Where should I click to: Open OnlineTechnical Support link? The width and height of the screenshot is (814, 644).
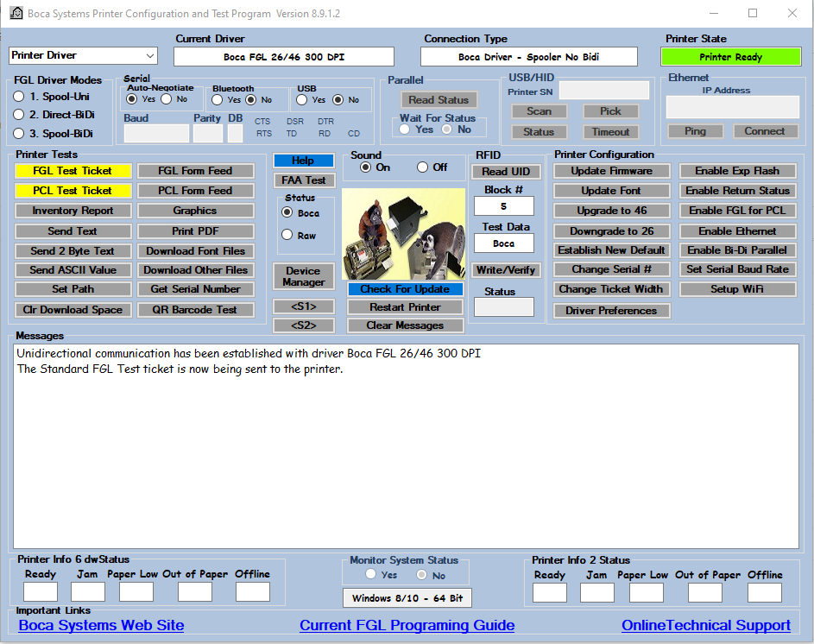705,625
